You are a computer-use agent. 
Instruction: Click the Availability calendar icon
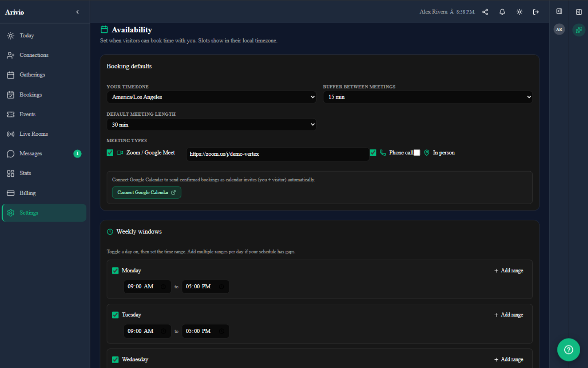(105, 29)
